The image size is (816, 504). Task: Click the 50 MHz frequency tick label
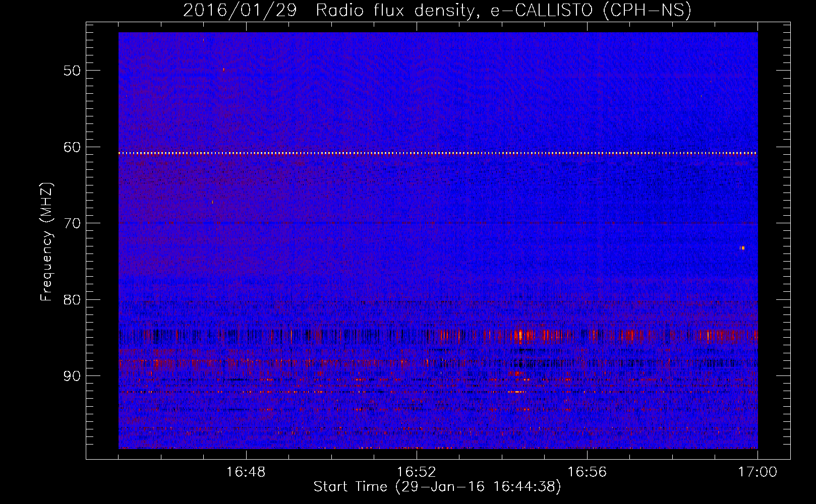(x=72, y=71)
